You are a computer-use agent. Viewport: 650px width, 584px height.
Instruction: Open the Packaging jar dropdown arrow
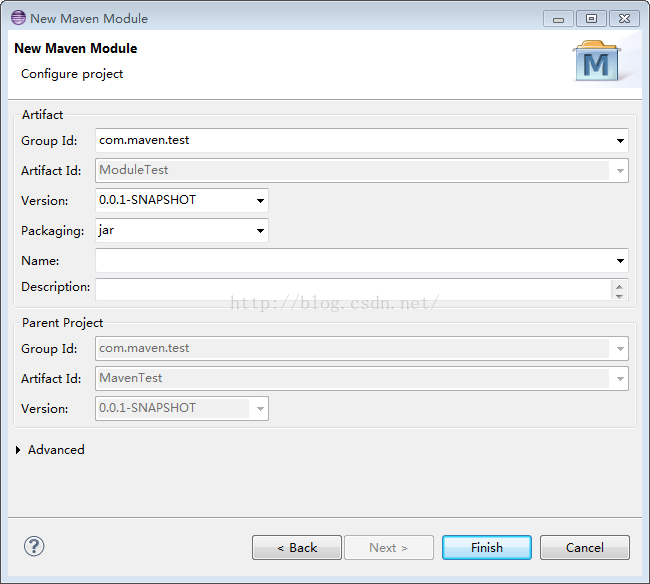tap(260, 230)
